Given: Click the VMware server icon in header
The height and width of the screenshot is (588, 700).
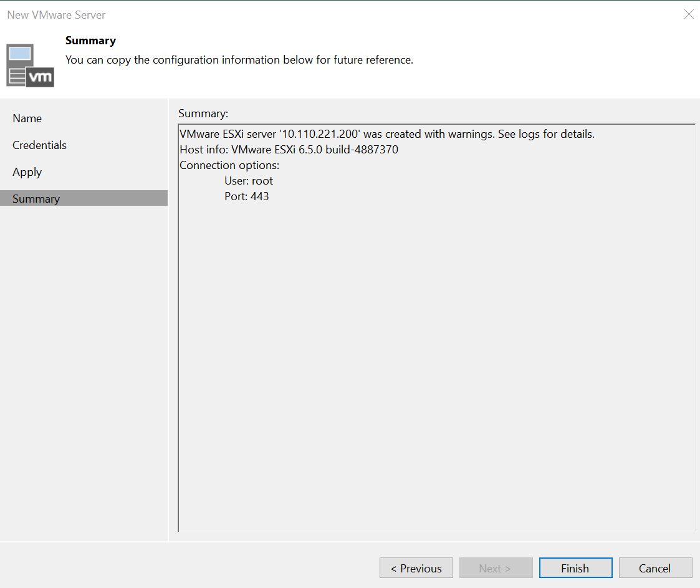Looking at the screenshot, I should coord(30,65).
